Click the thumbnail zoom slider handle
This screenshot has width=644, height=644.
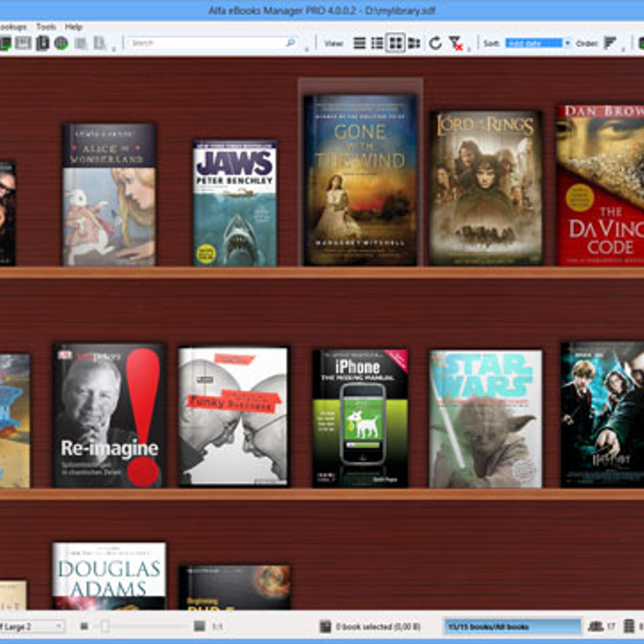(x=105, y=626)
